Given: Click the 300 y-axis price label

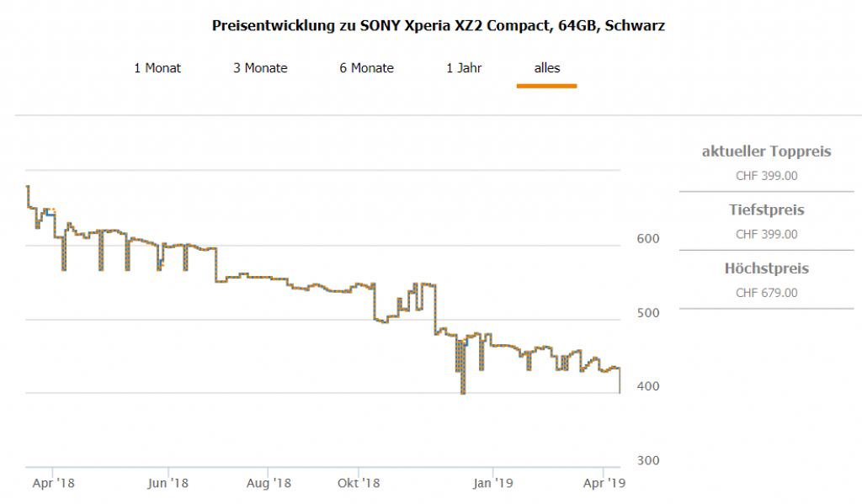Looking at the screenshot, I should (648, 461).
